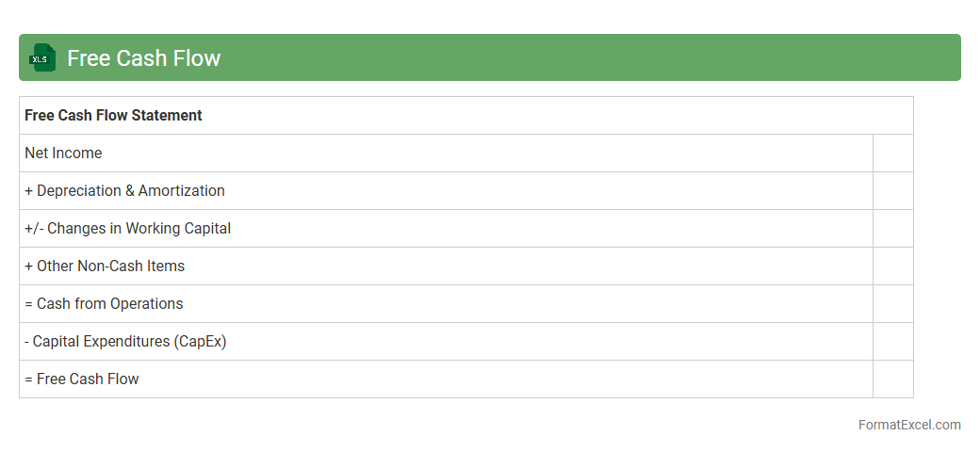980x452 pixels.
Task: Click the words Capital Expenditures
Action: (x=102, y=341)
